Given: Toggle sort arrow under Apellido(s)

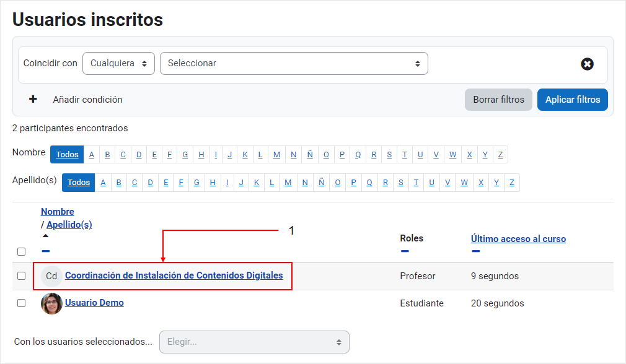Looking at the screenshot, I should (45, 236).
